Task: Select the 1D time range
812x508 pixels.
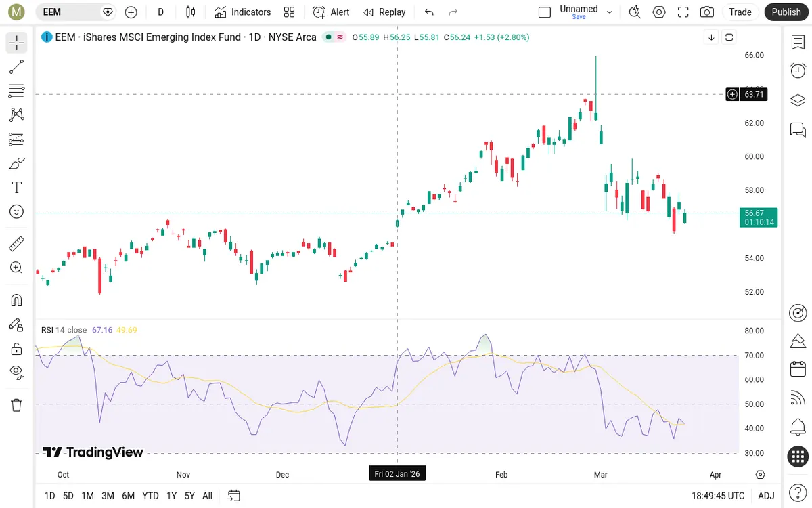Action: (49, 496)
